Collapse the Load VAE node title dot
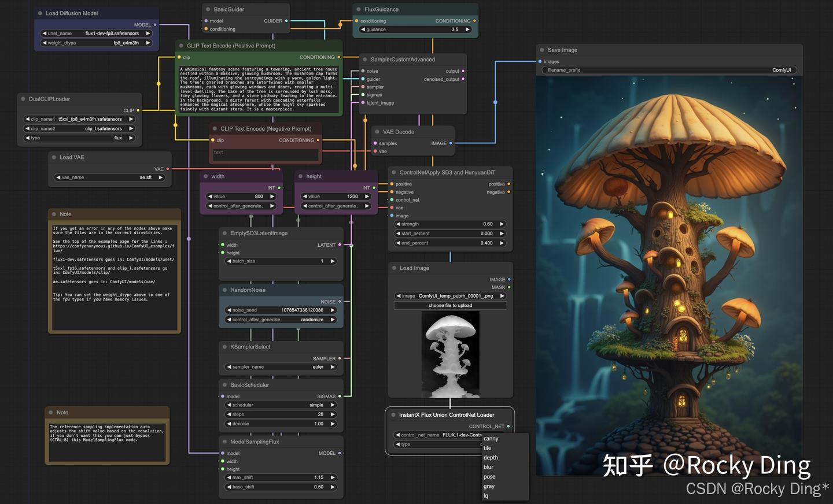 [54, 157]
